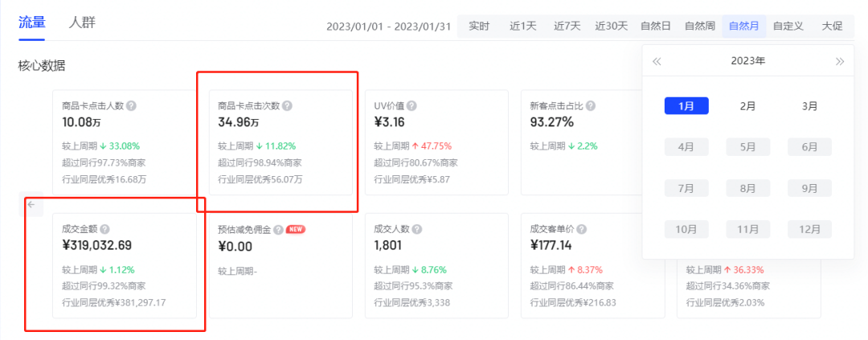Select the UV价值 ¥3.16 card
Screen dimensions: 868x340
[x=436, y=142]
